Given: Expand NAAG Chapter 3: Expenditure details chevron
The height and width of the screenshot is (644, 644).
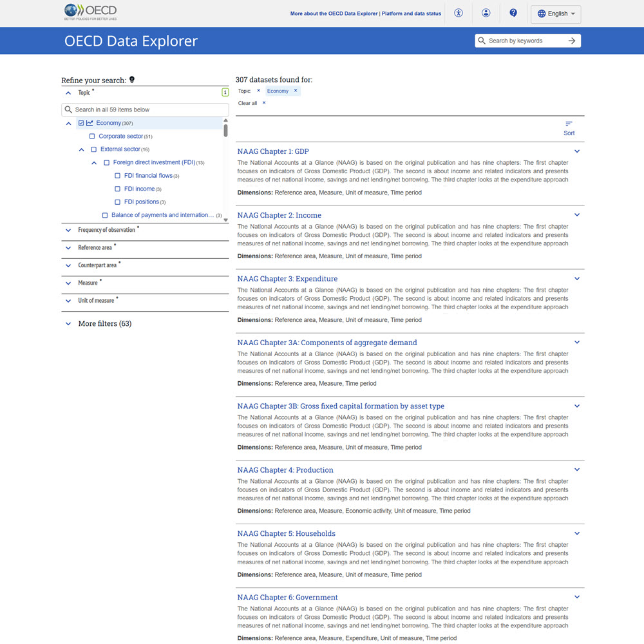Looking at the screenshot, I should click(577, 278).
